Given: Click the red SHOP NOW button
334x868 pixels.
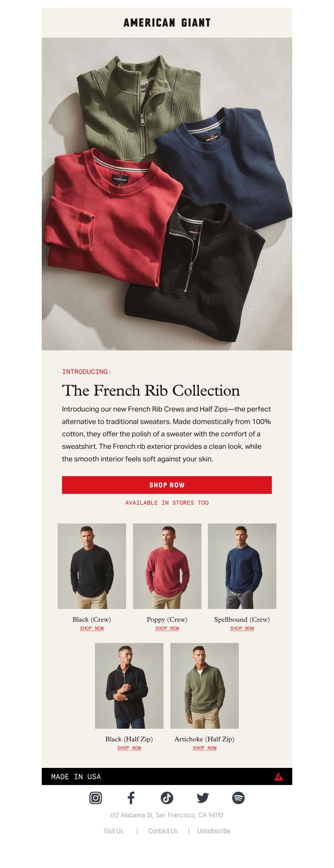Looking at the screenshot, I should click(167, 485).
